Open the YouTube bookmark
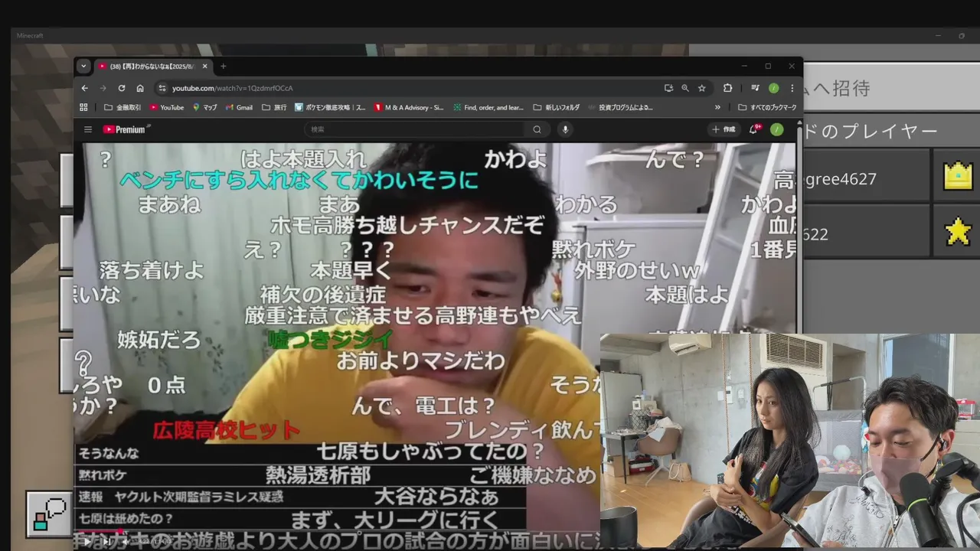 (x=167, y=107)
